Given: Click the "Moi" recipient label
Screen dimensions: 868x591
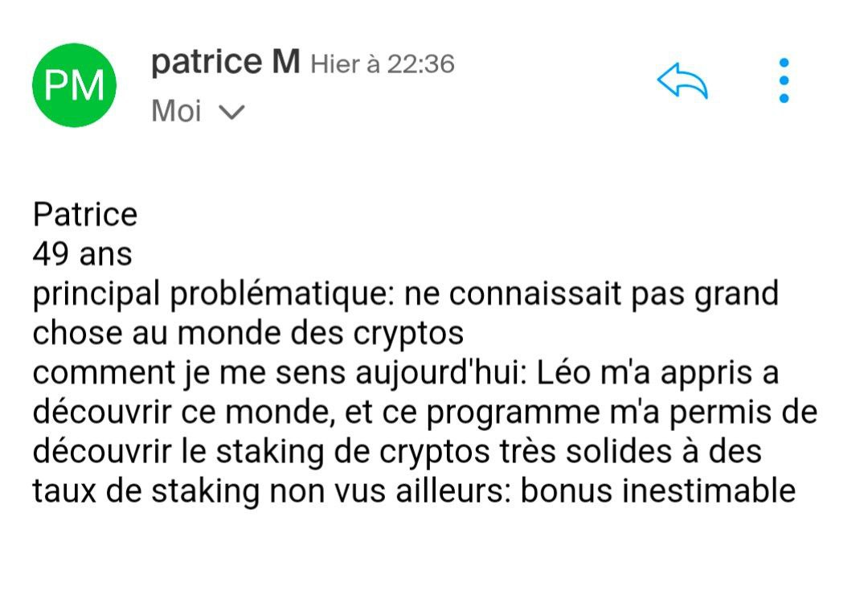Looking at the screenshot, I should tap(176, 112).
